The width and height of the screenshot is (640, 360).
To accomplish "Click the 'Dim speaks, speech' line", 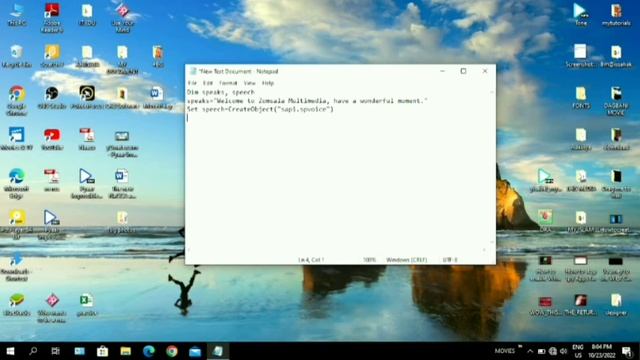I will 221,92.
